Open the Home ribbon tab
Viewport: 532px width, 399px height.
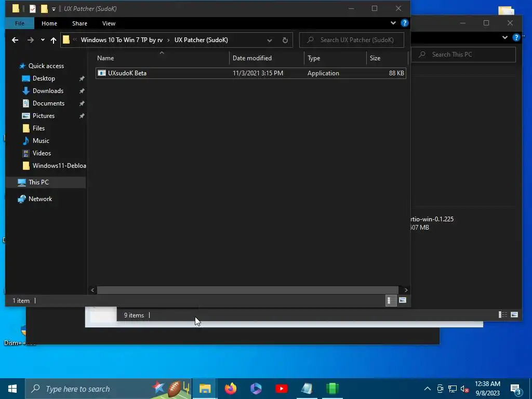tap(49, 23)
